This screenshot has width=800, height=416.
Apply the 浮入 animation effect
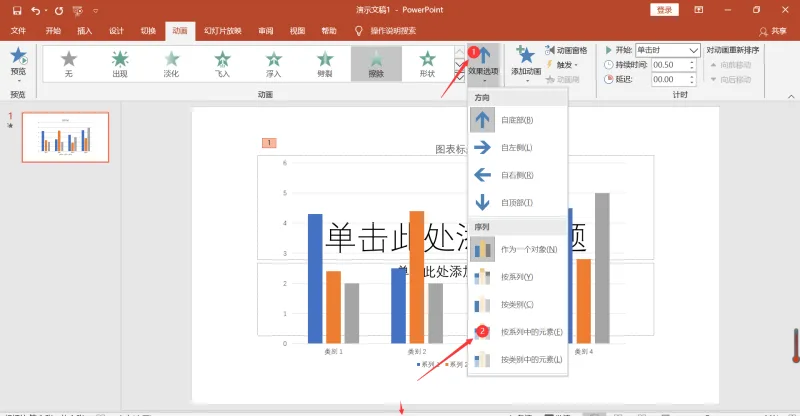click(x=274, y=63)
